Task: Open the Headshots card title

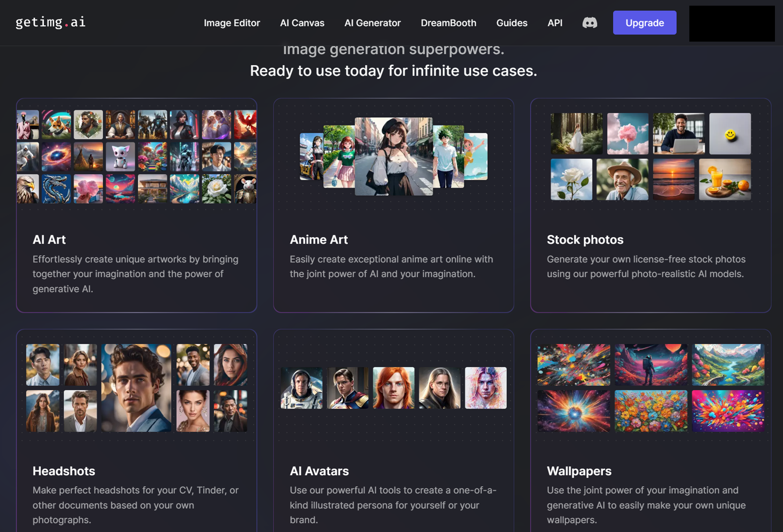Action: click(64, 471)
